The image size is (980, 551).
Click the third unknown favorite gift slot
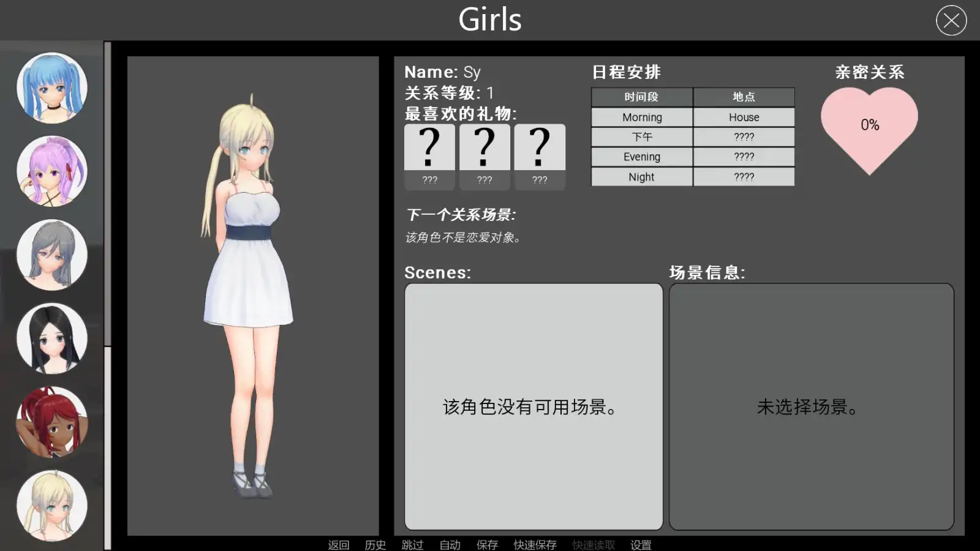click(540, 157)
